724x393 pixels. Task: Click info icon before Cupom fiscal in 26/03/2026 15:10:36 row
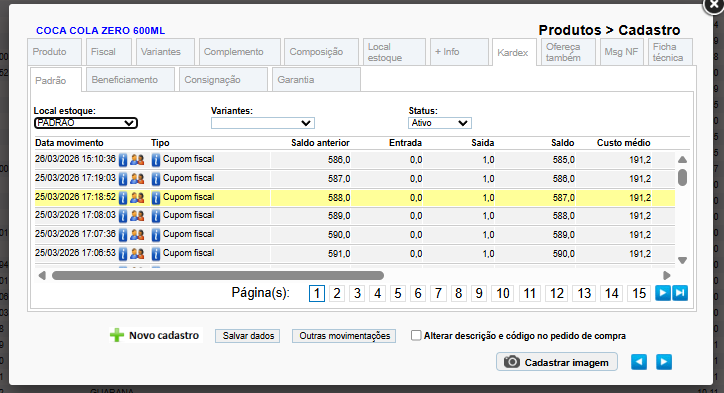[156, 160]
